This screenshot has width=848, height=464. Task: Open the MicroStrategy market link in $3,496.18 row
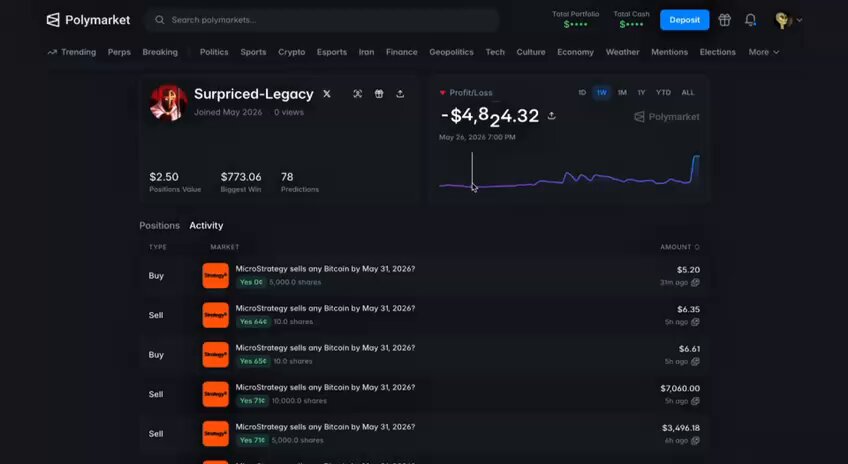pyautogui.click(x=325, y=427)
